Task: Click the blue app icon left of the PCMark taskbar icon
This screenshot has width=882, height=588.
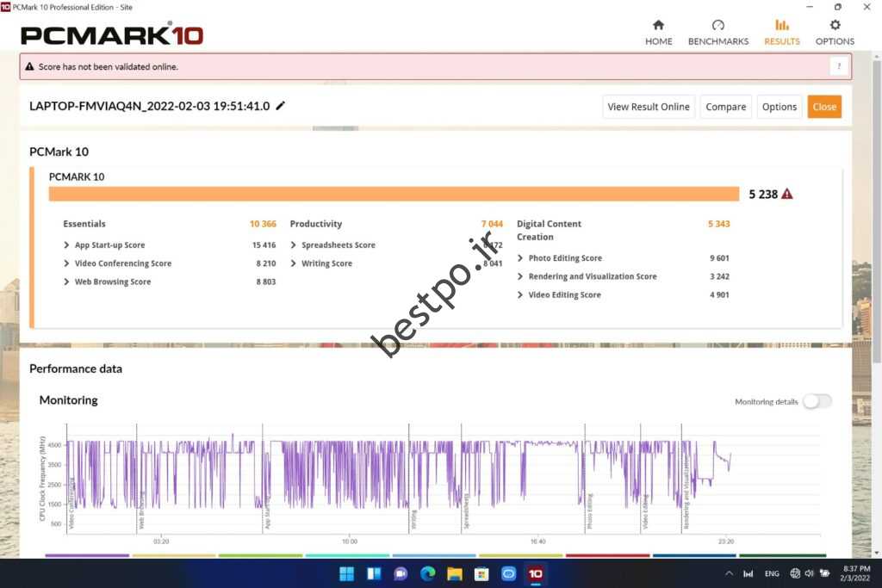Action: click(x=508, y=573)
